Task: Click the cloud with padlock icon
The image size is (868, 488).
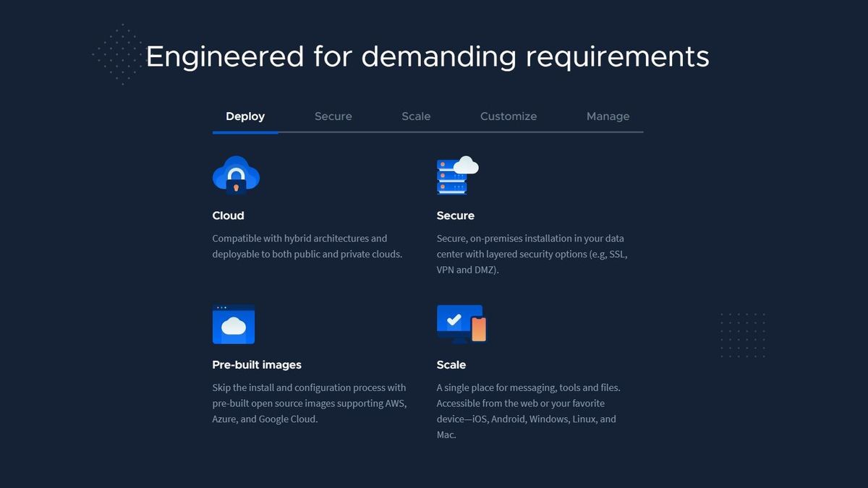Action: 236,175
